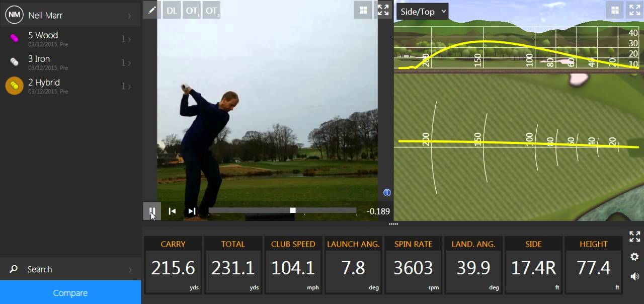The image size is (644, 304).
Task: Toggle the OT1 camera view button
Action: click(x=192, y=10)
